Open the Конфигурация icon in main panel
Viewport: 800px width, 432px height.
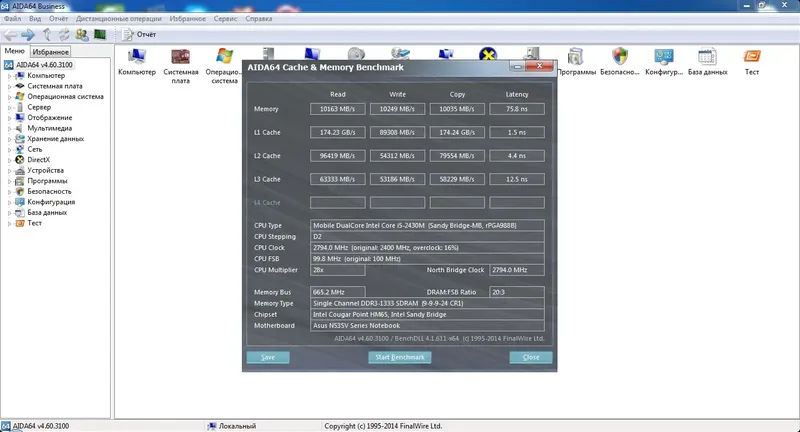[664, 62]
